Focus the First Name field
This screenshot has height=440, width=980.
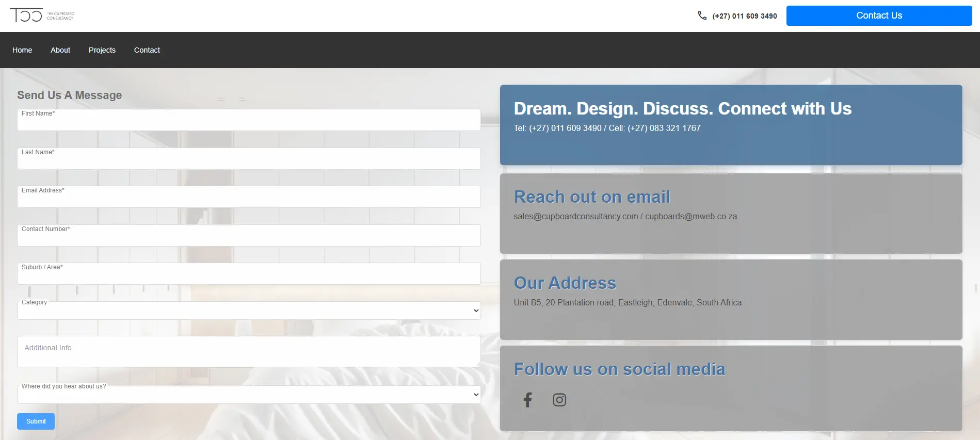[x=249, y=122]
